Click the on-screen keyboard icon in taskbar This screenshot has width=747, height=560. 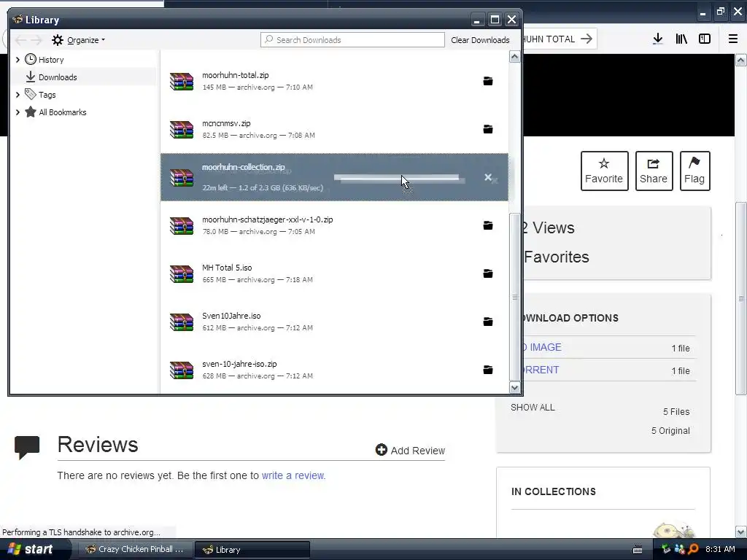click(638, 550)
